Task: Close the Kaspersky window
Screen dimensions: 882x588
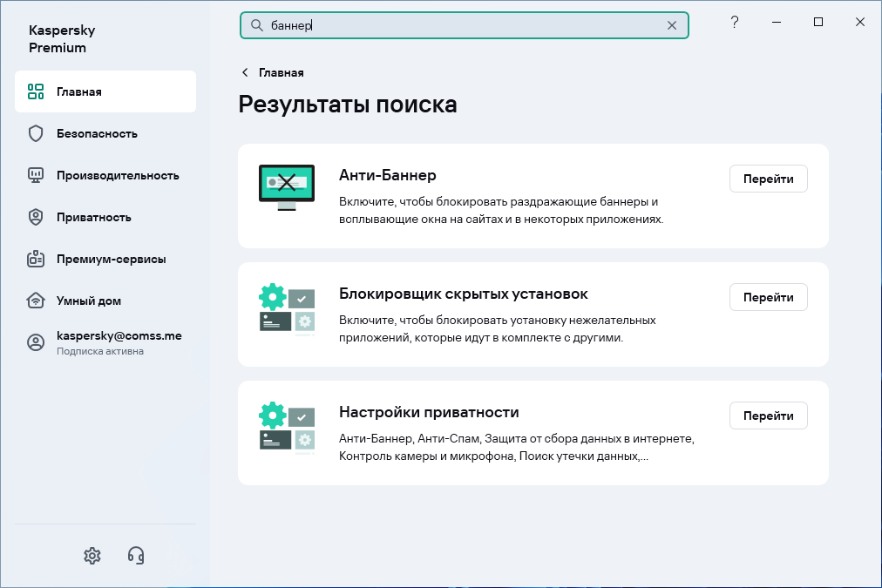Action: pos(860,22)
